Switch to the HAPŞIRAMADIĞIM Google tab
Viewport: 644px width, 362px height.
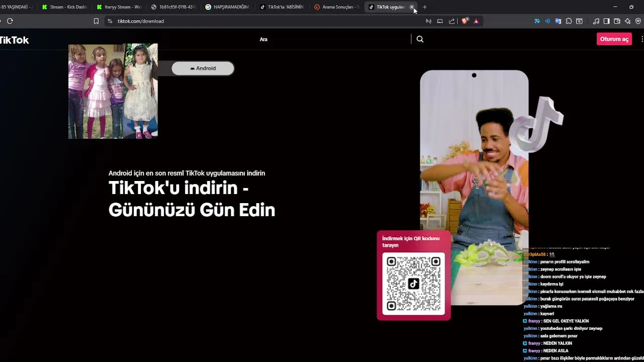point(228,7)
